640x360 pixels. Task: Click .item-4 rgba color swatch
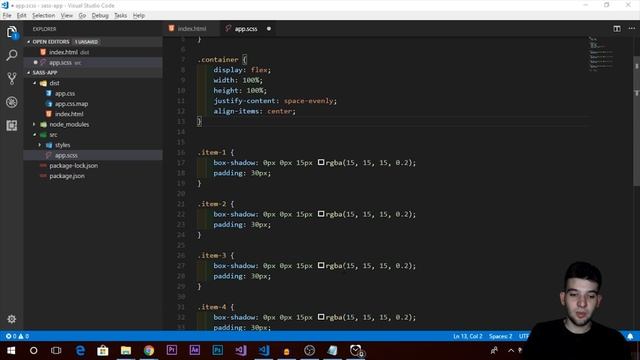(x=321, y=317)
